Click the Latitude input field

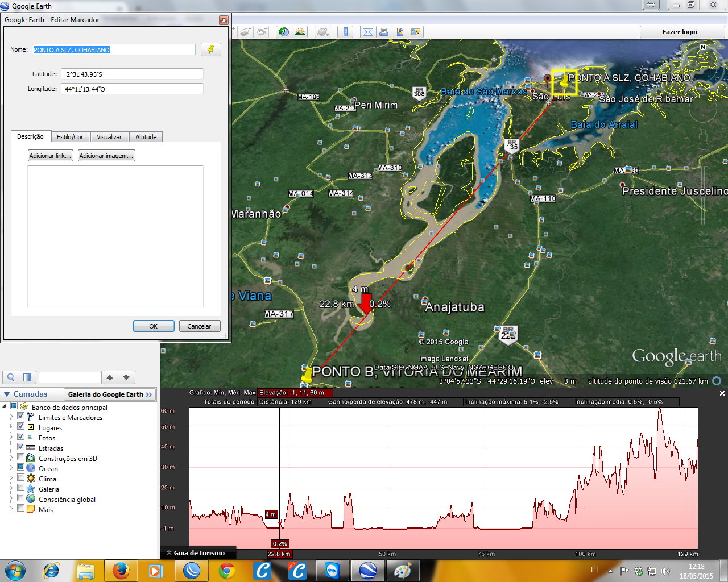133,74
